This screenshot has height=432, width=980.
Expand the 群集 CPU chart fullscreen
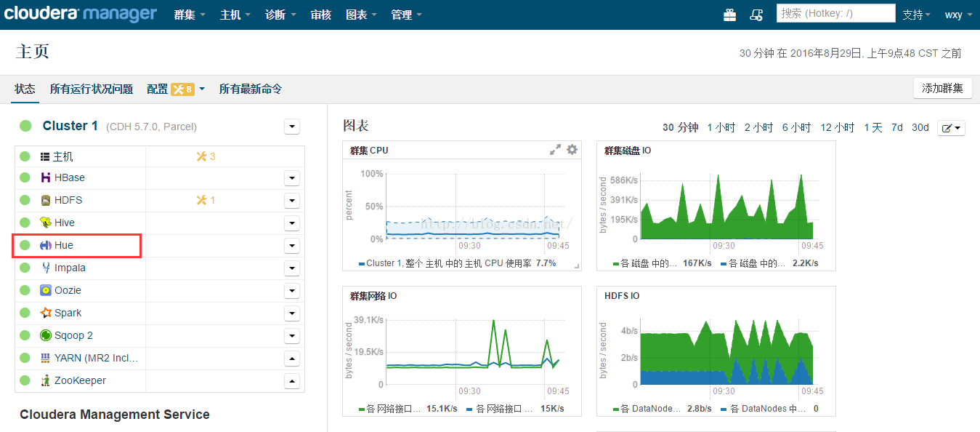click(555, 150)
